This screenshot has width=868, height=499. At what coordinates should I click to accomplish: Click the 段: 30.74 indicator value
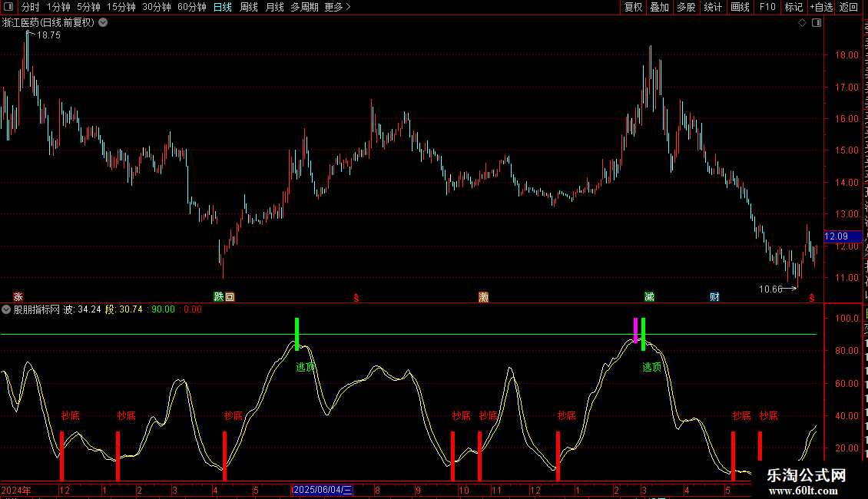click(x=124, y=310)
